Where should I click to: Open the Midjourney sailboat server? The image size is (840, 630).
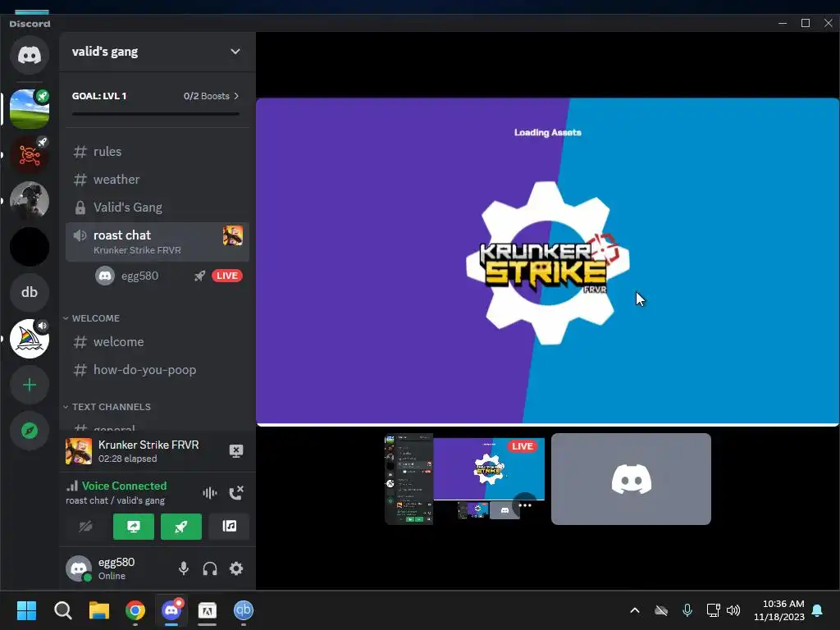[30, 339]
